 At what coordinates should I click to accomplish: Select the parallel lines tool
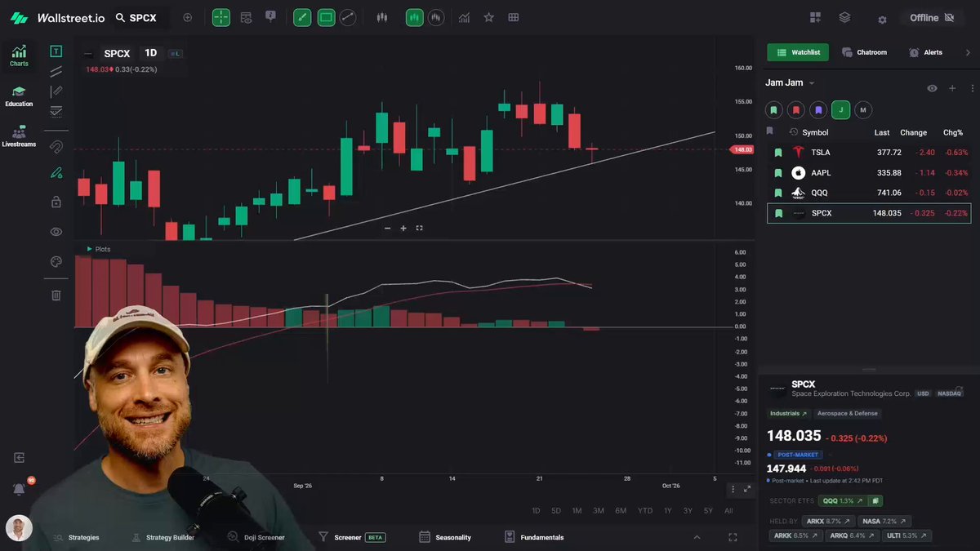[x=56, y=72]
